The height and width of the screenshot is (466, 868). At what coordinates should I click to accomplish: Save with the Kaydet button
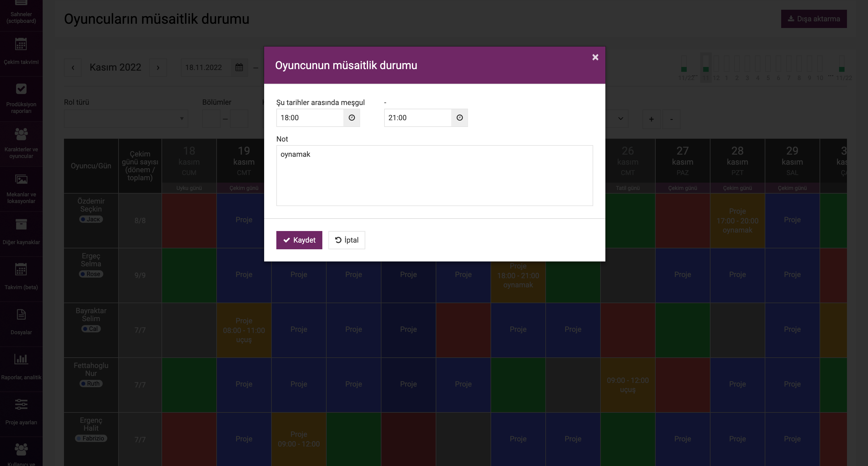tap(299, 240)
